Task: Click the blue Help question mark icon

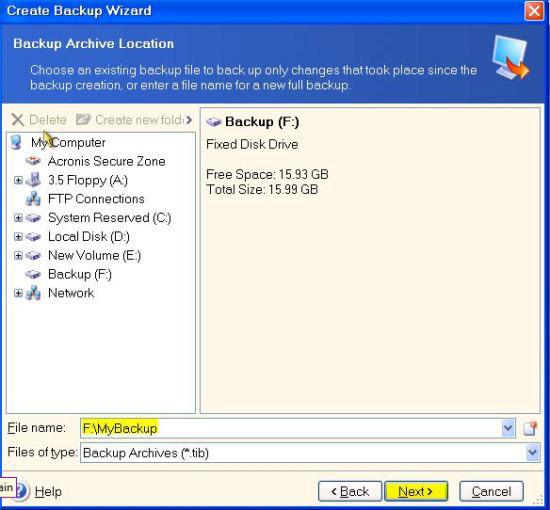Action: click(x=22, y=491)
